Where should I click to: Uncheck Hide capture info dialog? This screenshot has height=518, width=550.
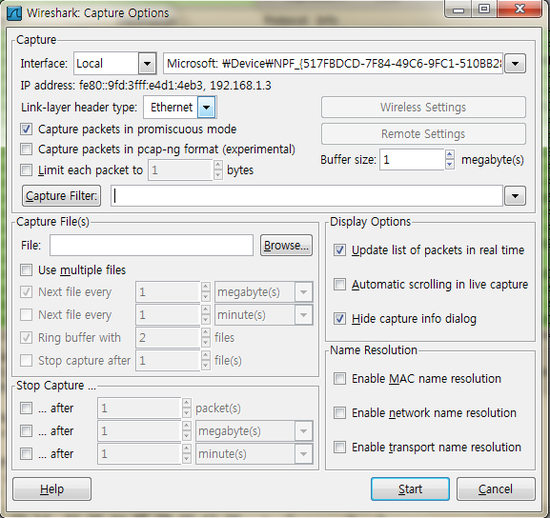[x=340, y=319]
